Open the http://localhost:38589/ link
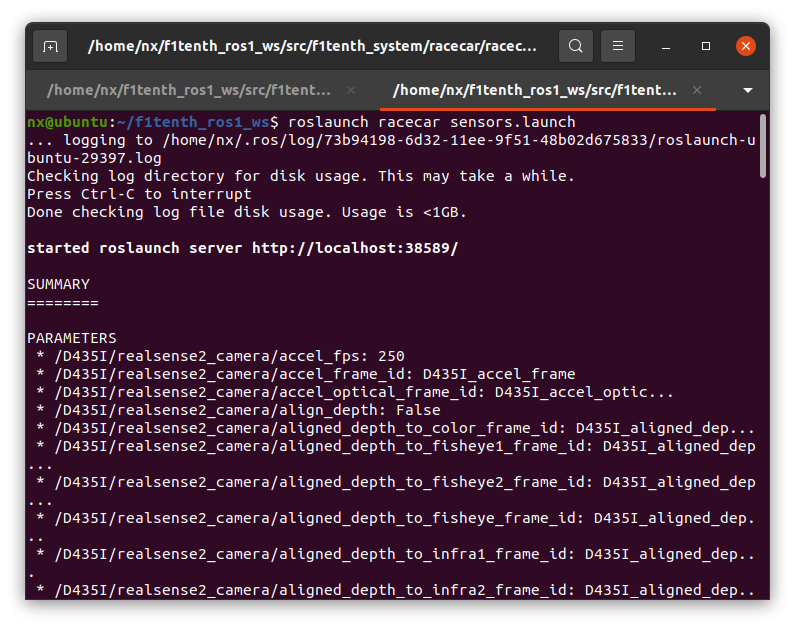Viewport: 795px width, 628px height. 354,248
